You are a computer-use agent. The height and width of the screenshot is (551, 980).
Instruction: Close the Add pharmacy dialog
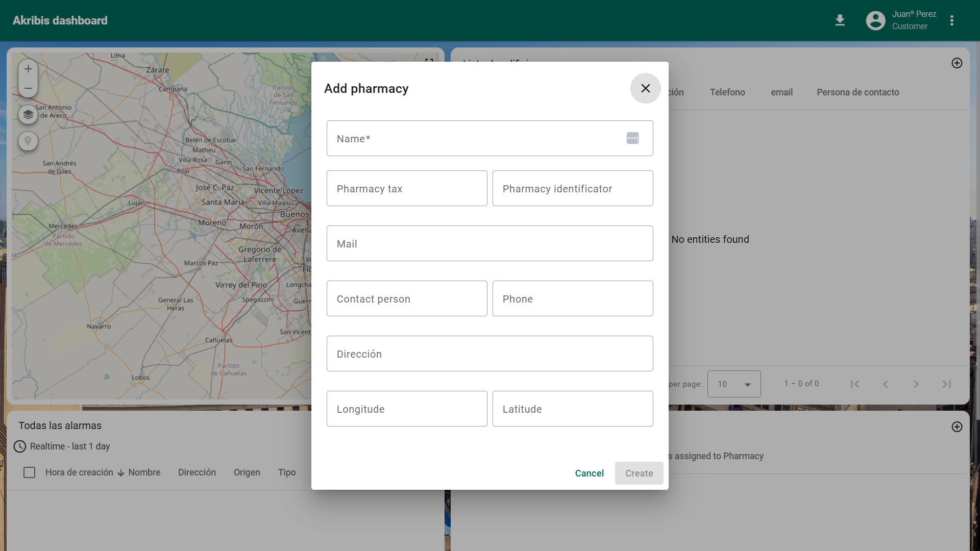645,88
